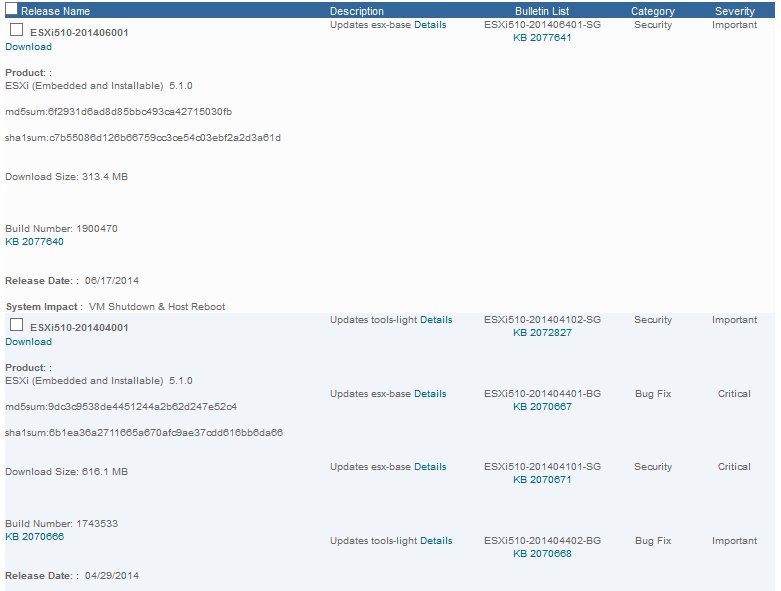Viewport: 781px width, 591px height.
Task: Download the ESXi510-201404001 patch
Action: pos(28,342)
